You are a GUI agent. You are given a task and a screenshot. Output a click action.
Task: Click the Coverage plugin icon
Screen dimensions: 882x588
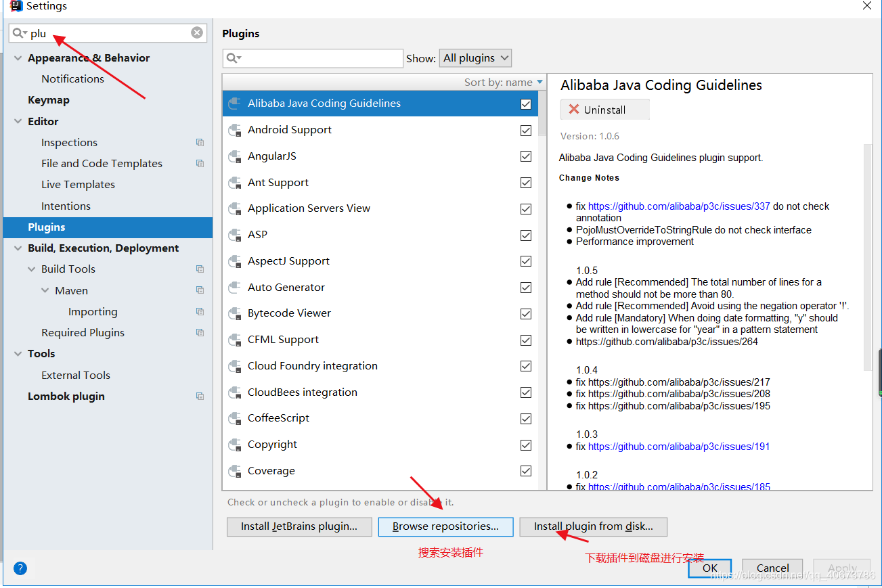pyautogui.click(x=235, y=471)
